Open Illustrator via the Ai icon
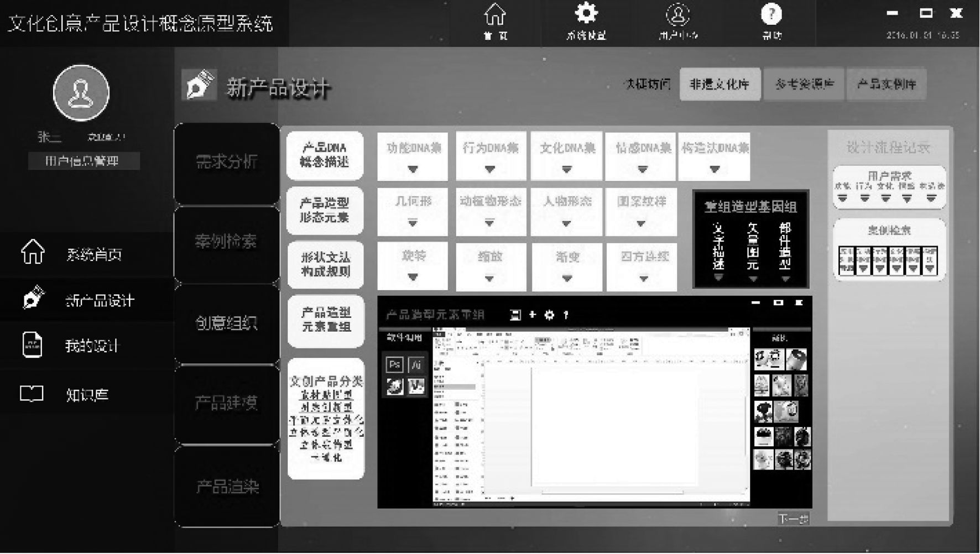 point(416,364)
